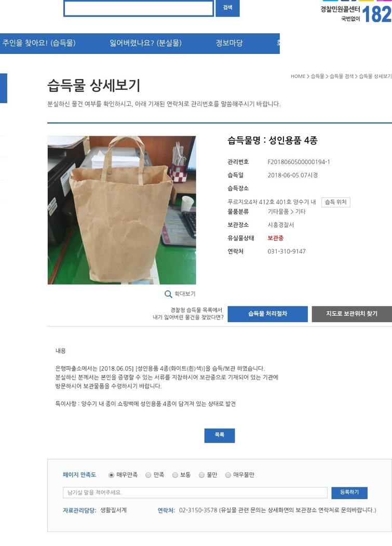Open the 정보마당 menu tab

tap(229, 43)
